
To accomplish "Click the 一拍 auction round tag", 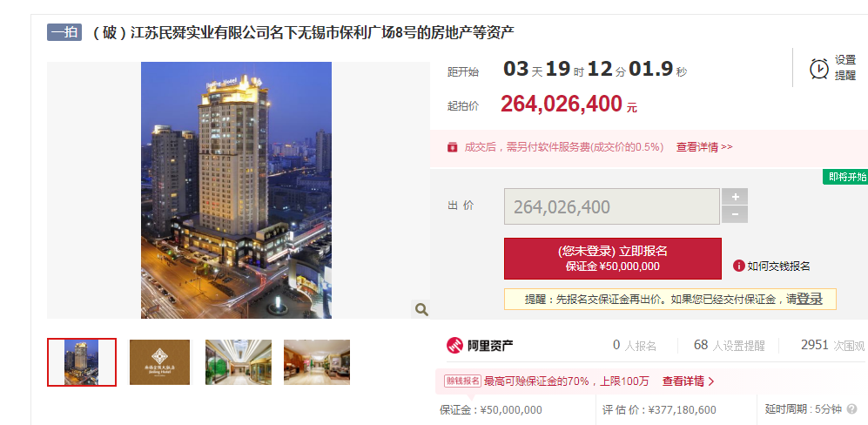I will pyautogui.click(x=64, y=33).
